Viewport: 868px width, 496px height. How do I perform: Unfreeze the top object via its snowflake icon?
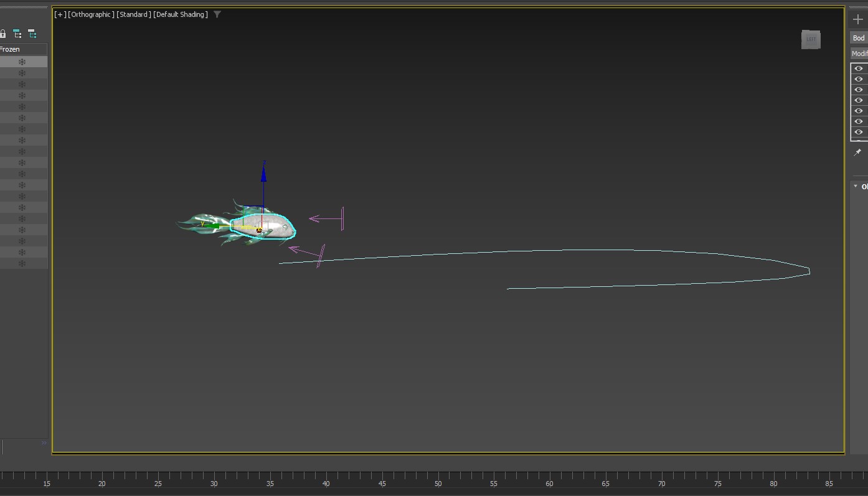22,61
